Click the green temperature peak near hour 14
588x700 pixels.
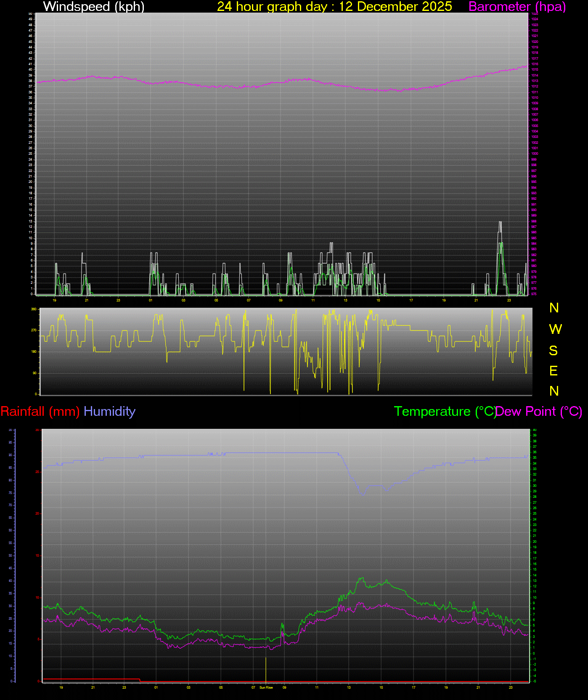click(361, 578)
